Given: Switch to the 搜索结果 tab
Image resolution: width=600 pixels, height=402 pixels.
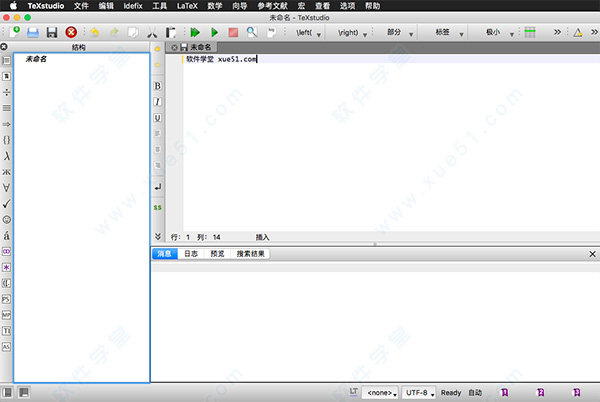Looking at the screenshot, I should coord(250,254).
